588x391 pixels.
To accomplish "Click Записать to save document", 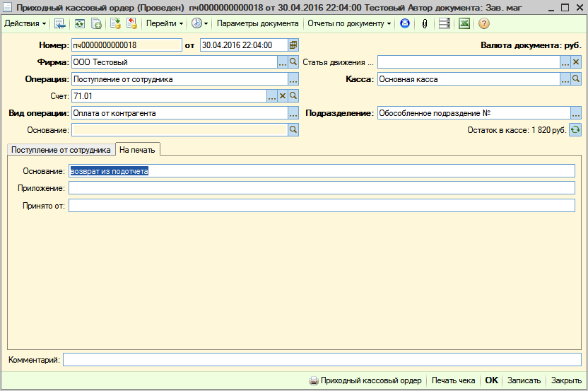I will 524,380.
